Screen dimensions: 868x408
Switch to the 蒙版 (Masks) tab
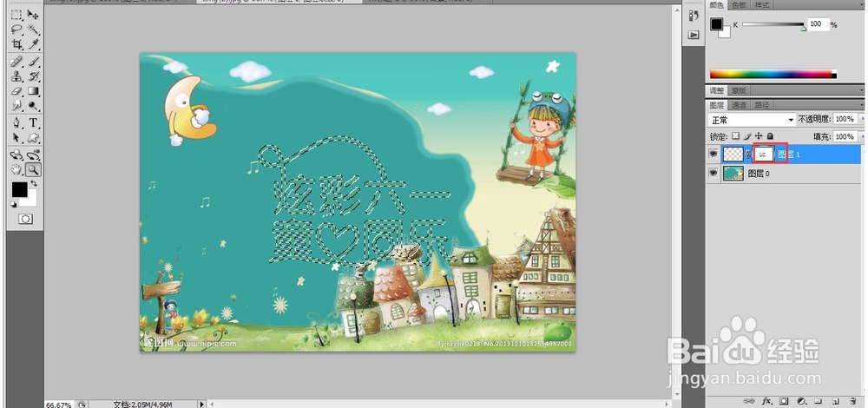tap(739, 90)
